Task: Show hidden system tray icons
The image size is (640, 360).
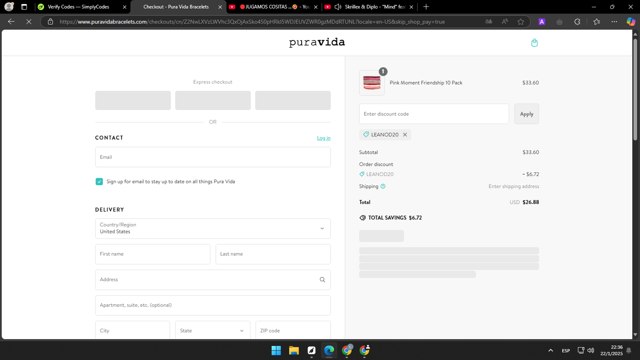Action: (x=551, y=350)
